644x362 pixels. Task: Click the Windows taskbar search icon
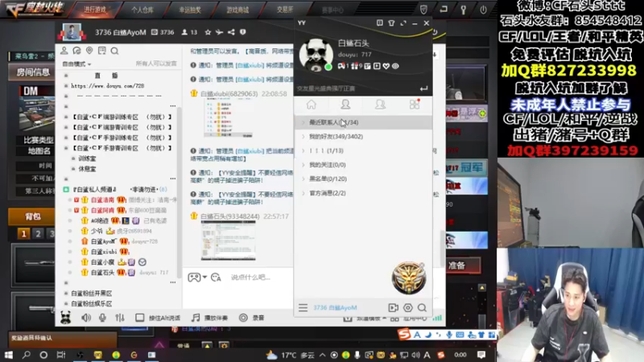click(x=27, y=355)
